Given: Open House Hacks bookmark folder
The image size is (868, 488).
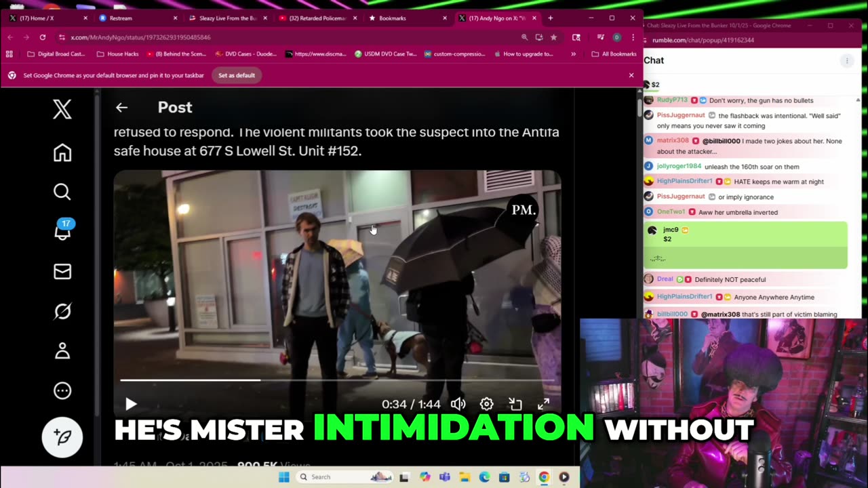Looking at the screenshot, I should coord(118,54).
